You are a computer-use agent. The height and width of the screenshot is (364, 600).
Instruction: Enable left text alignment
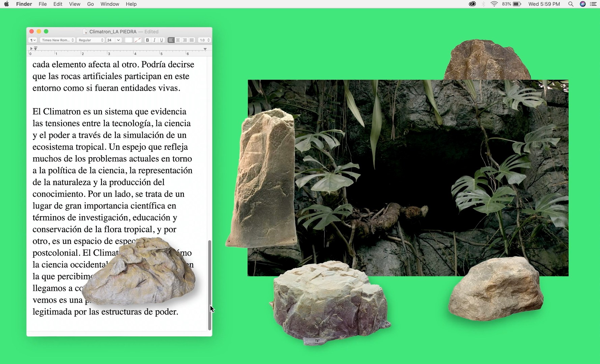(171, 40)
